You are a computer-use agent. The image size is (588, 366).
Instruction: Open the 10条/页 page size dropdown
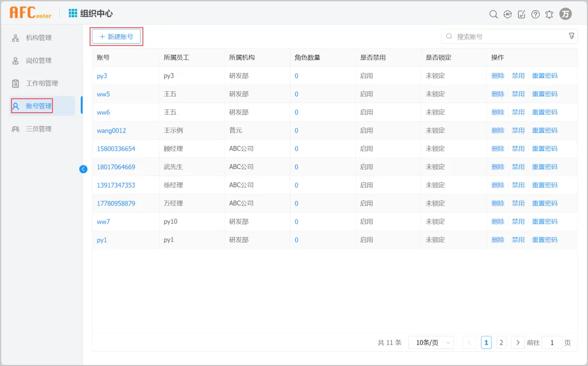click(x=431, y=343)
